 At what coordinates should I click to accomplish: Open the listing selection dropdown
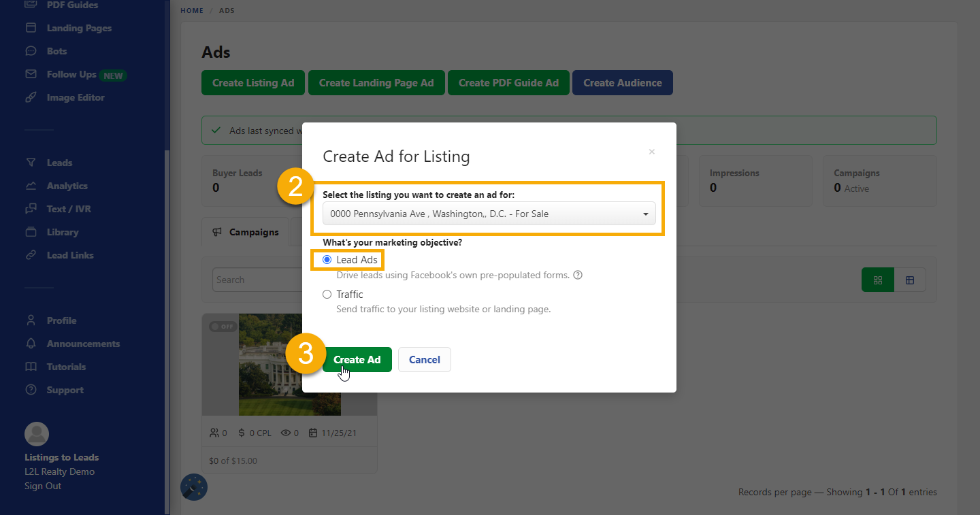coord(487,213)
